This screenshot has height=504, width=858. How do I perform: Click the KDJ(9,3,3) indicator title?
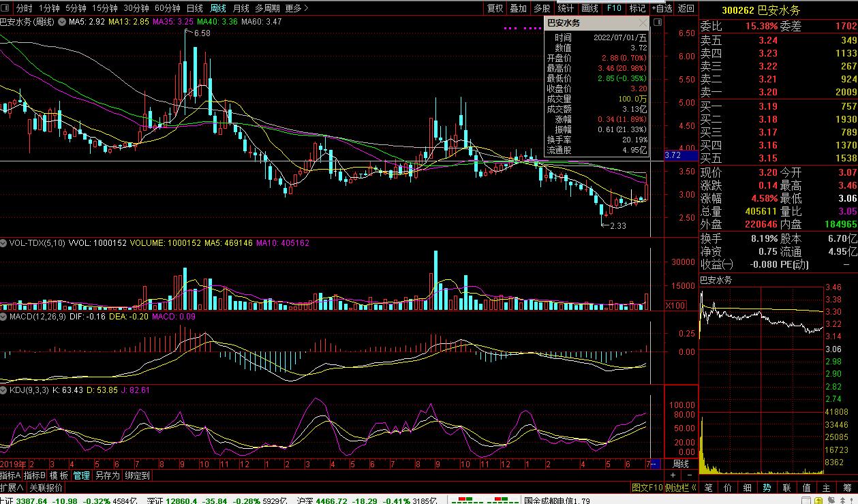[x=29, y=390]
